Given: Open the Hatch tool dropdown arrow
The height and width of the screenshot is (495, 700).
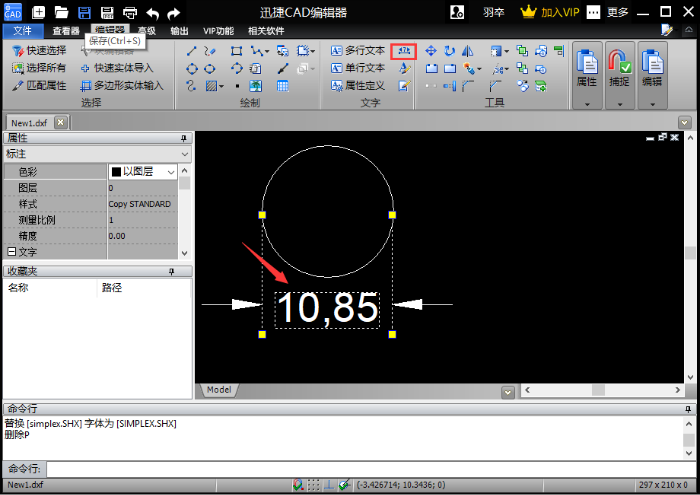Looking at the screenshot, I should tap(221, 86).
